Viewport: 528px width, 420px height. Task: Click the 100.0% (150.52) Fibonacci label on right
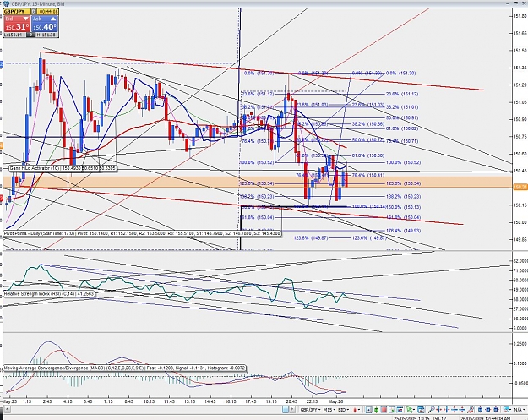coord(403,162)
